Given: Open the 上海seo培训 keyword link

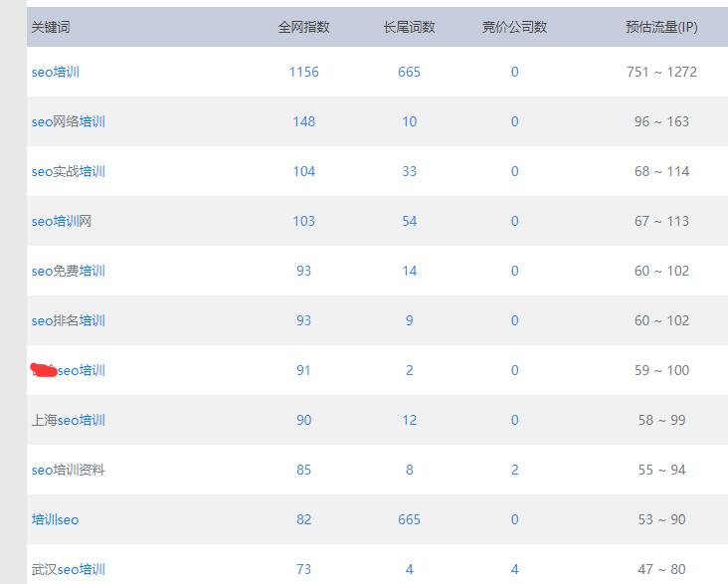Looking at the screenshot, I should point(68,420).
